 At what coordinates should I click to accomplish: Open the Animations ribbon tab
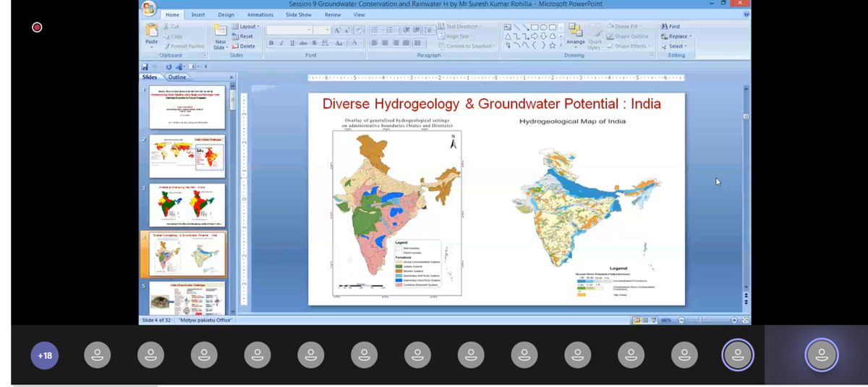pyautogui.click(x=260, y=14)
